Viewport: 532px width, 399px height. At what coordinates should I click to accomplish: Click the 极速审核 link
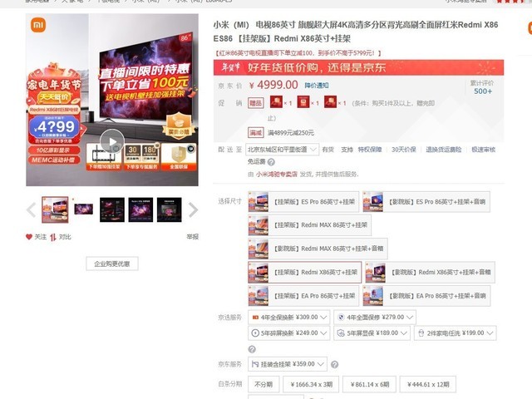pos(484,150)
